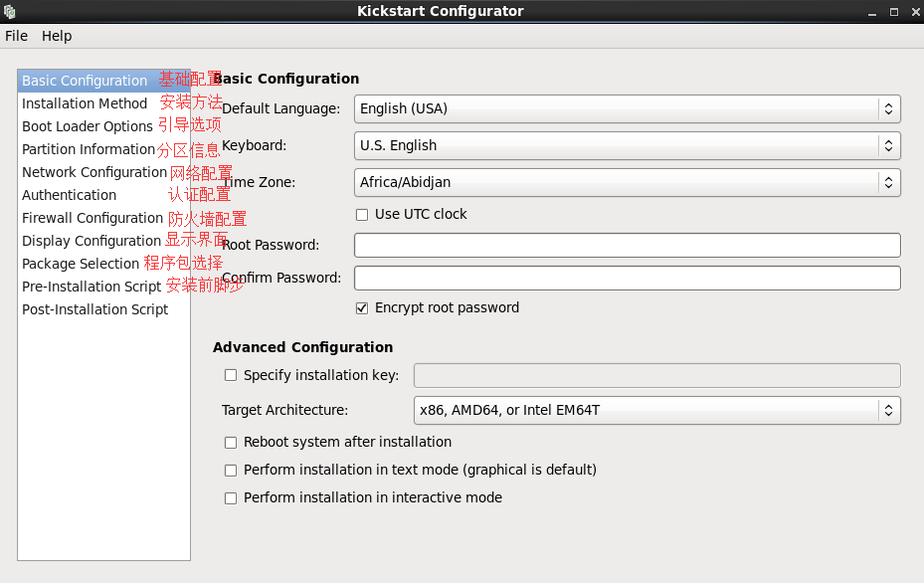Switch to Installation Method section
Viewport: 924px width, 583px height.
103,103
